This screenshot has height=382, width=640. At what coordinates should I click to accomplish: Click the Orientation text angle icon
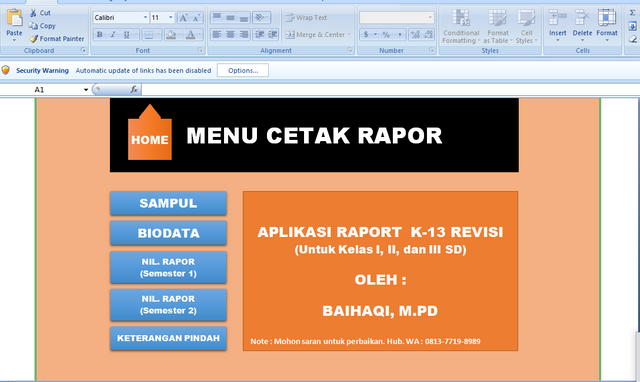point(259,18)
